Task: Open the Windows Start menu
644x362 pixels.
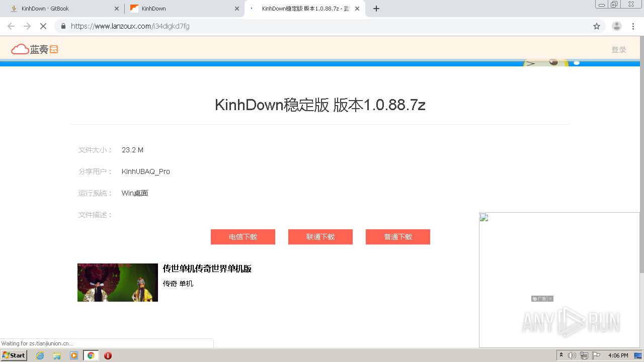Action: click(14, 355)
